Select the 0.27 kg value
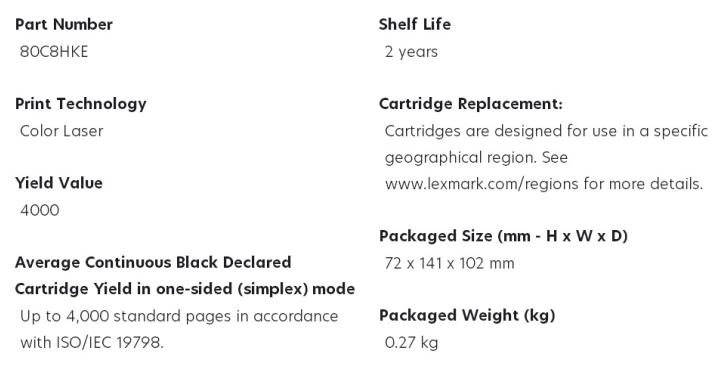The image size is (721, 365). pos(411,343)
